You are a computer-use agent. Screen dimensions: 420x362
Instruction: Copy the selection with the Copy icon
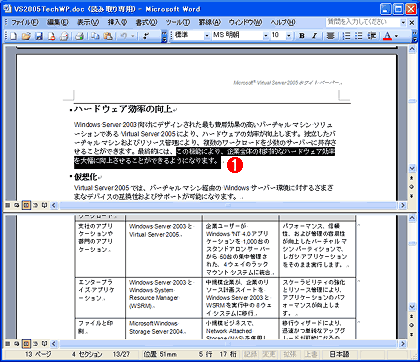pos(95,36)
